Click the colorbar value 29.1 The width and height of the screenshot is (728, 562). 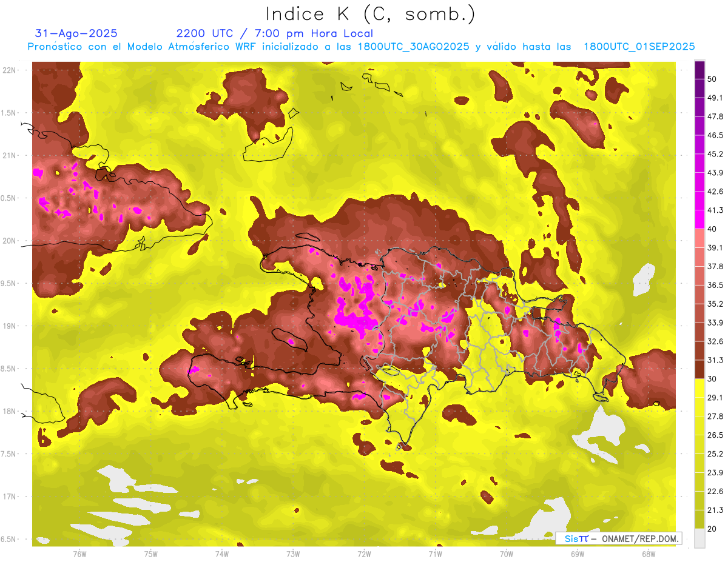715,397
